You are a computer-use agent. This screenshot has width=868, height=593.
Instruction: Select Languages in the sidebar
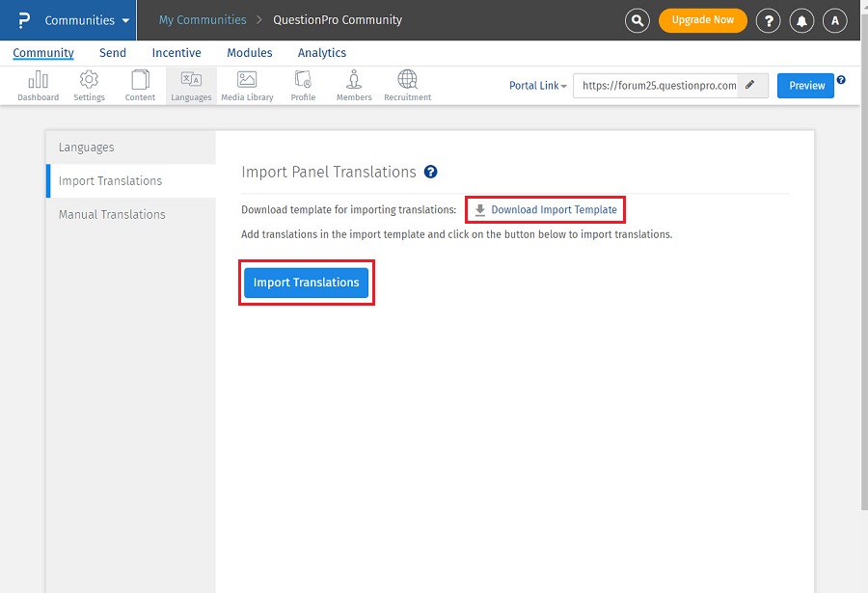point(131,148)
